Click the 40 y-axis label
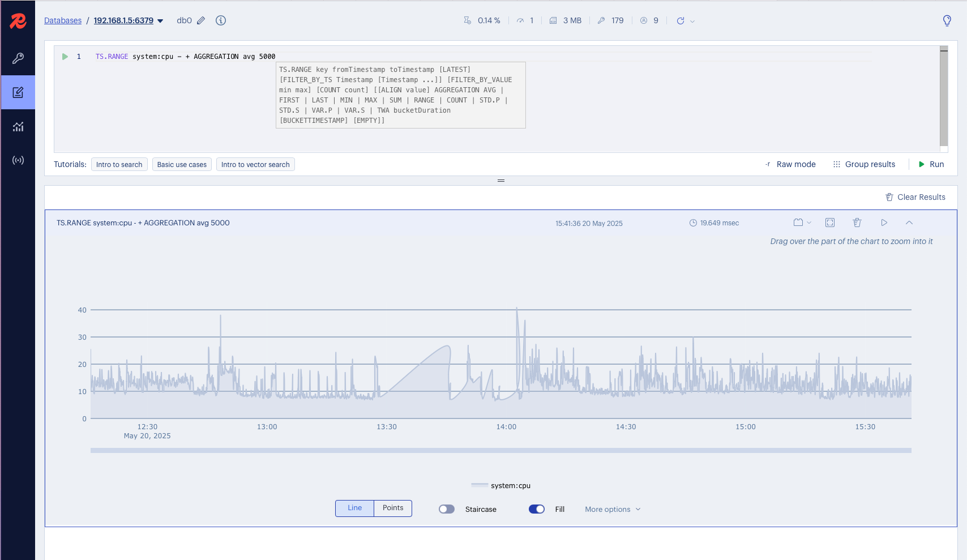This screenshot has width=967, height=560. pos(82,310)
